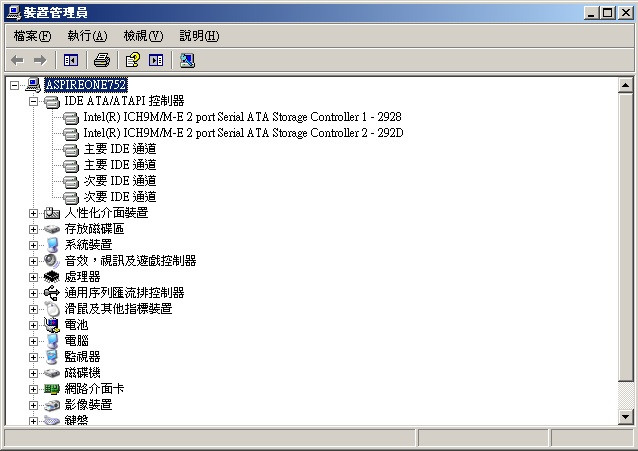Screen dimensions: 638x451
Task: Open Properties via the question-mark toolbar icon
Action: pyautogui.click(x=133, y=61)
